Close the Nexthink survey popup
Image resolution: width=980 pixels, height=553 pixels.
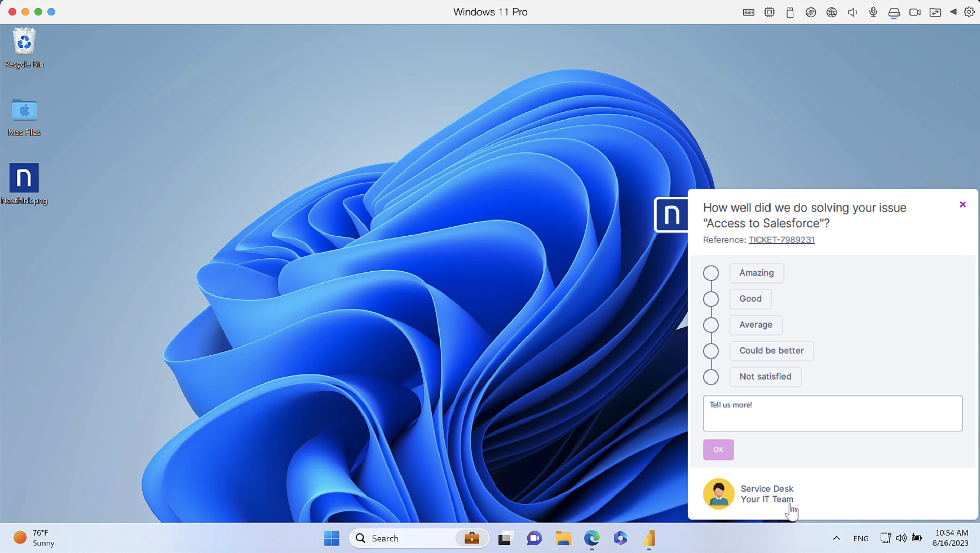coord(963,205)
